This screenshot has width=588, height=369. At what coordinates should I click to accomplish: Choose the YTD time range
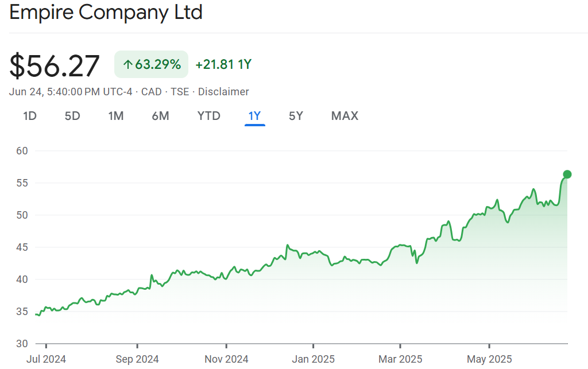point(209,116)
